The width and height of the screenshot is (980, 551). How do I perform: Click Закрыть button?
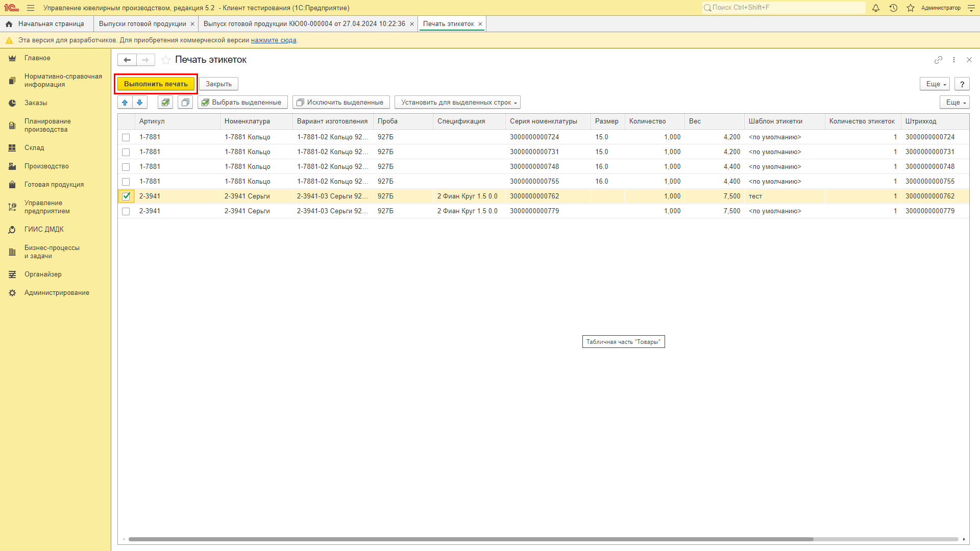point(218,84)
